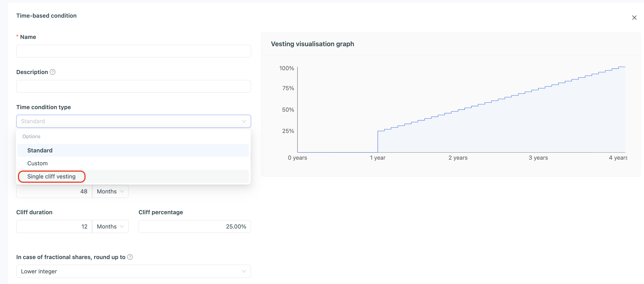Click the Description help question mark icon

click(x=52, y=72)
